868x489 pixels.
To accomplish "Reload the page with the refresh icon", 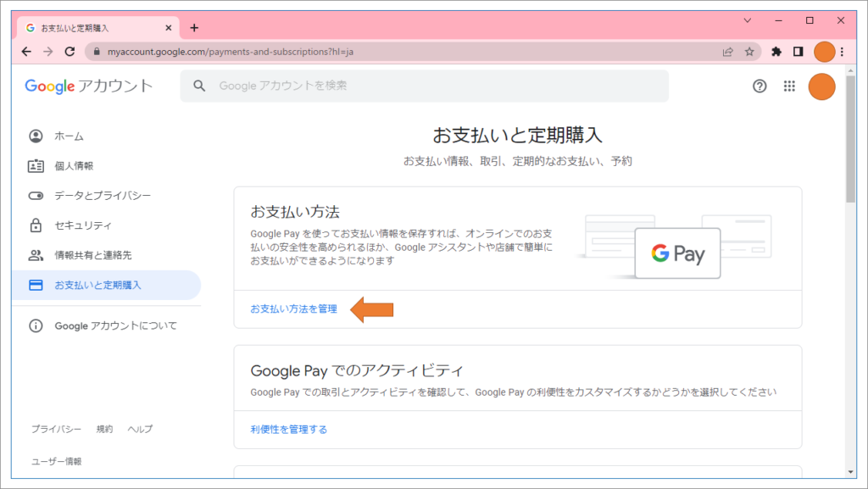I will pyautogui.click(x=70, y=52).
